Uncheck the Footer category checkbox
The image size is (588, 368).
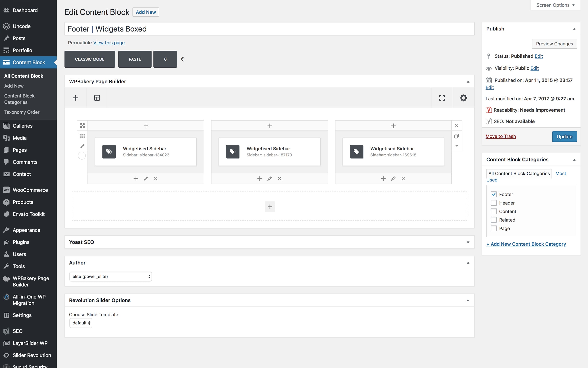[x=494, y=194]
